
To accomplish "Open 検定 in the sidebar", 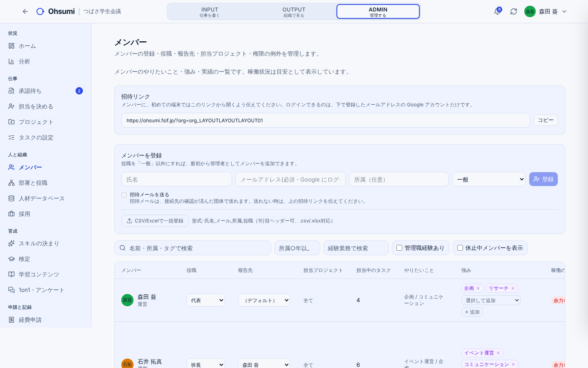I will 45,259.
